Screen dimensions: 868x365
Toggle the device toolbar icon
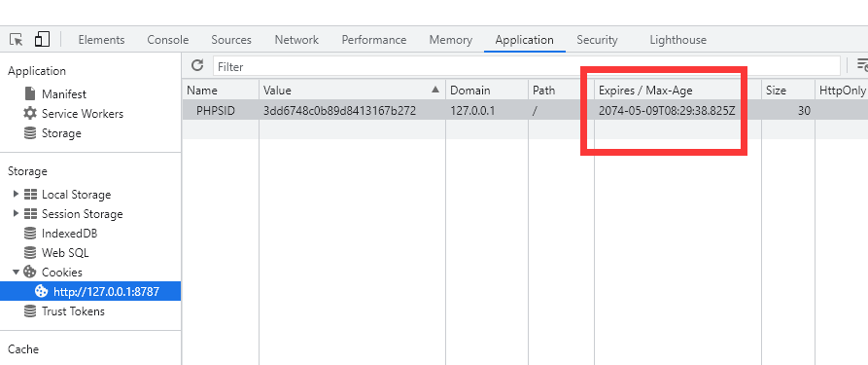[x=42, y=39]
